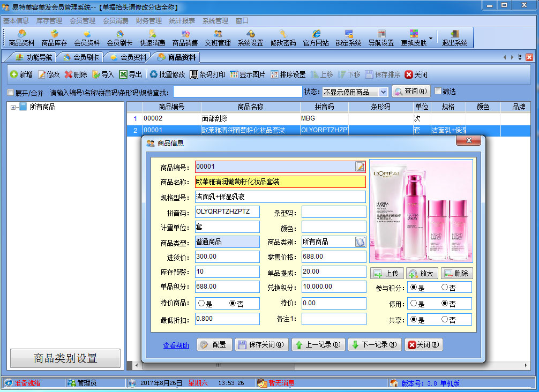Open 排序设置 in the toolbar
539x392 pixels.
(288, 74)
